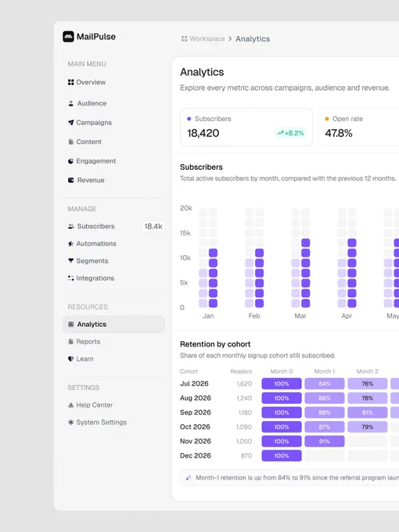Screen dimensions: 399x532
Task: Open Campaigns with the paper-plane icon
Action: click(x=70, y=123)
